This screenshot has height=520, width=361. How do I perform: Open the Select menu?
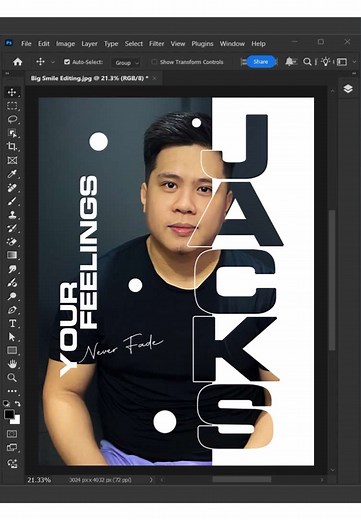pyautogui.click(x=134, y=44)
